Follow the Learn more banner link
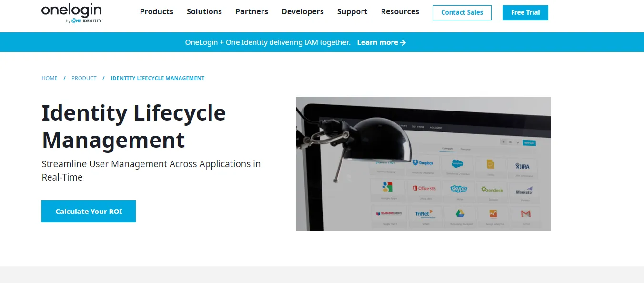Viewport: 644px width, 283px height. tap(382, 42)
